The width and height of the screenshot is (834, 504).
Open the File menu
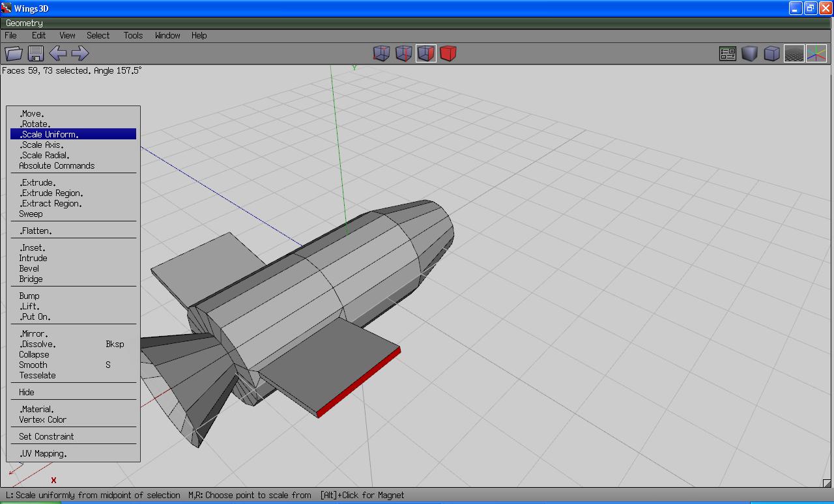11,36
